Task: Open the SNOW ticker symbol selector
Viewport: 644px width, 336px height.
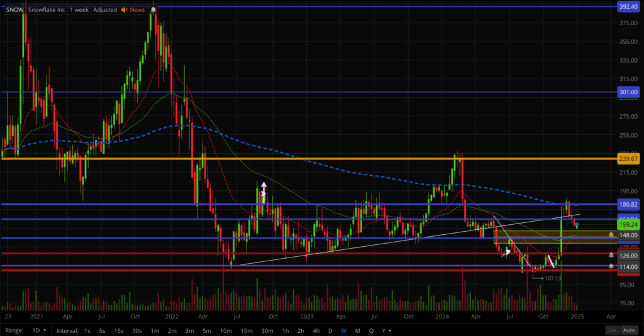Action: click(x=14, y=10)
